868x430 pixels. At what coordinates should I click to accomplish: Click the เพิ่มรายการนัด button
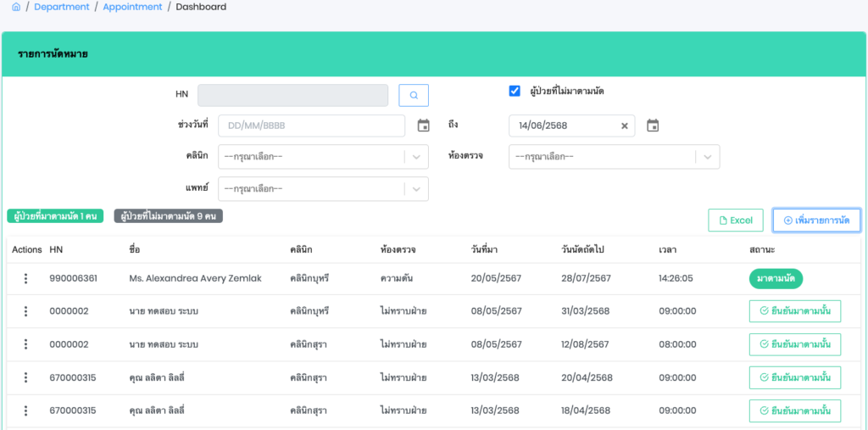pyautogui.click(x=816, y=221)
